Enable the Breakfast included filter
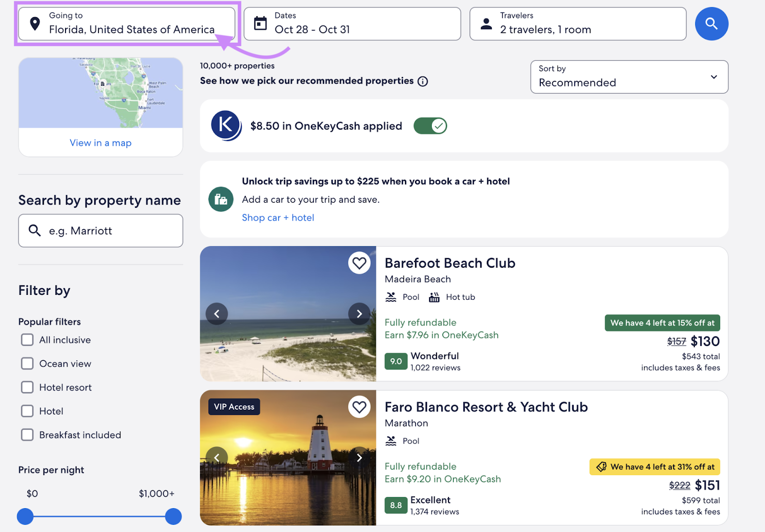 click(27, 434)
